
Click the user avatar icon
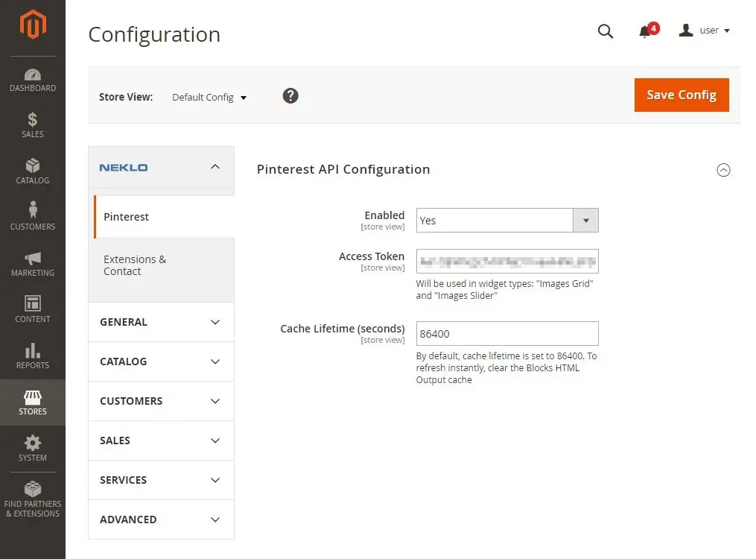[685, 31]
